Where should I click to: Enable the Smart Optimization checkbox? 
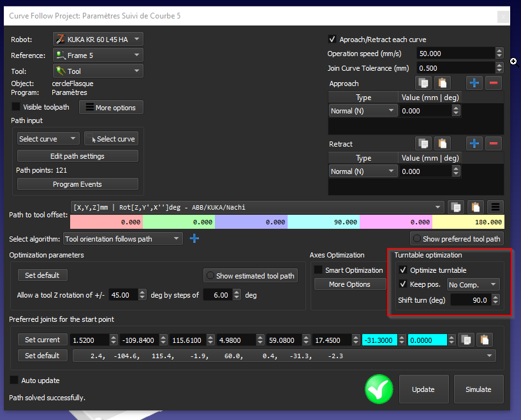click(x=318, y=270)
